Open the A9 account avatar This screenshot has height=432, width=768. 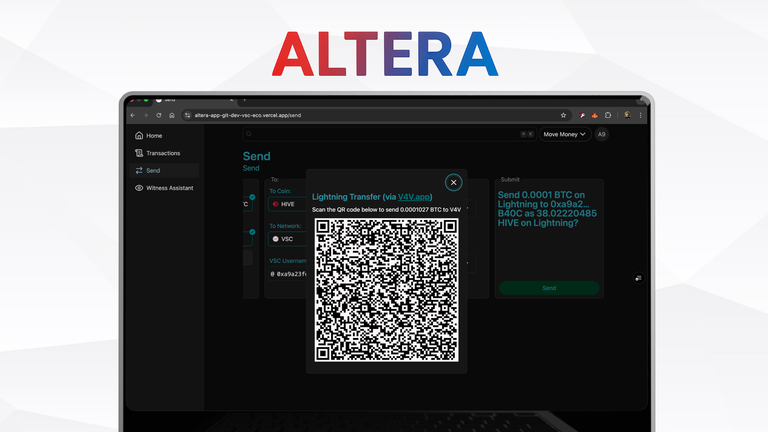point(601,134)
